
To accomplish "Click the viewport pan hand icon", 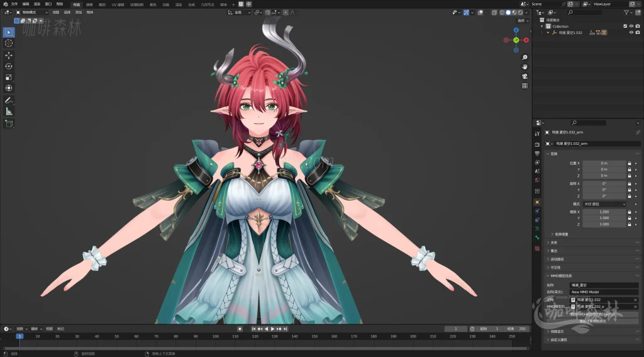I will coord(525,67).
